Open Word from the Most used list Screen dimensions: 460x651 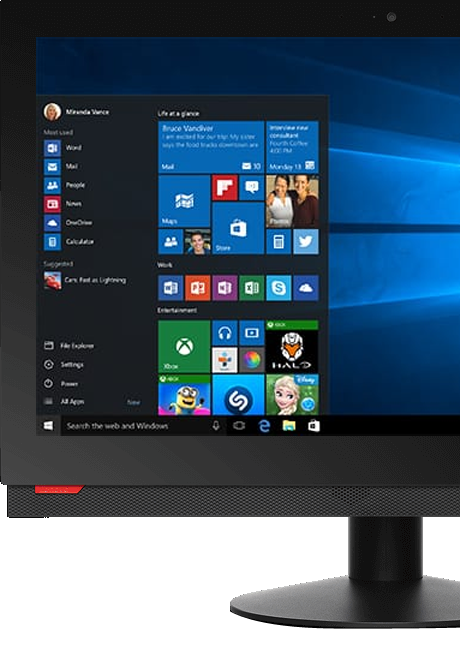[63, 148]
